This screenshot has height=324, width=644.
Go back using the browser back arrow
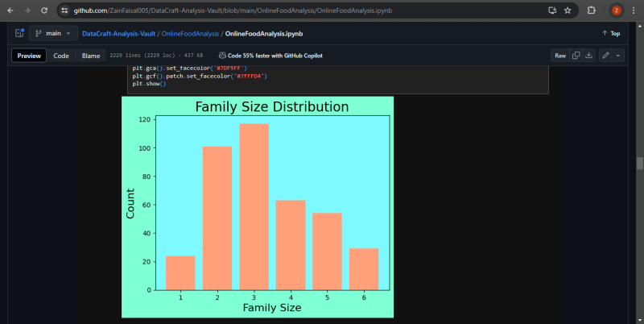pyautogui.click(x=9, y=10)
